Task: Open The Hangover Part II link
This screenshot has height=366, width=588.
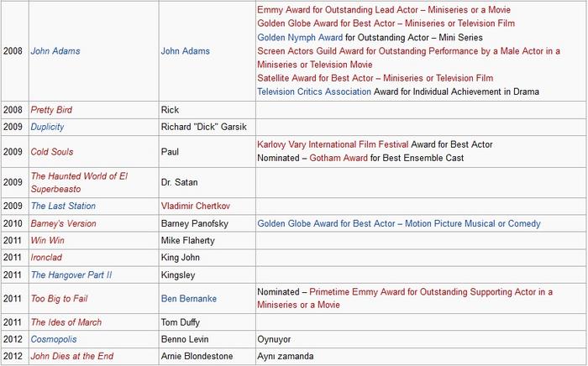Action: pyautogui.click(x=71, y=274)
